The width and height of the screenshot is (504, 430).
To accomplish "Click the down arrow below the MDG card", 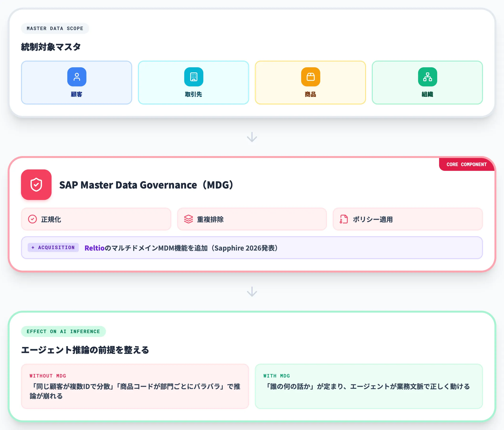I will point(252,291).
